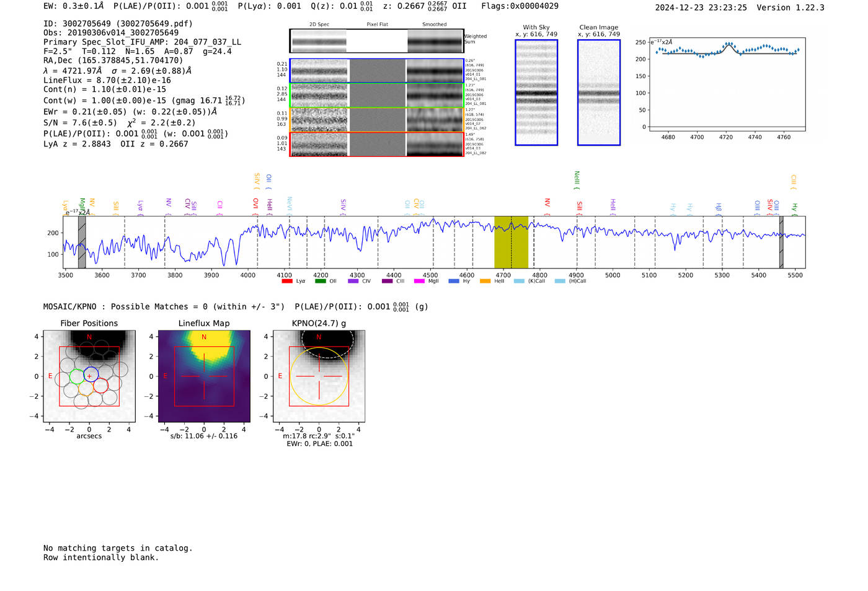Click the LineFlux = 8.70(±2.10)e-16 line
The image size is (868, 591).
tap(107, 80)
